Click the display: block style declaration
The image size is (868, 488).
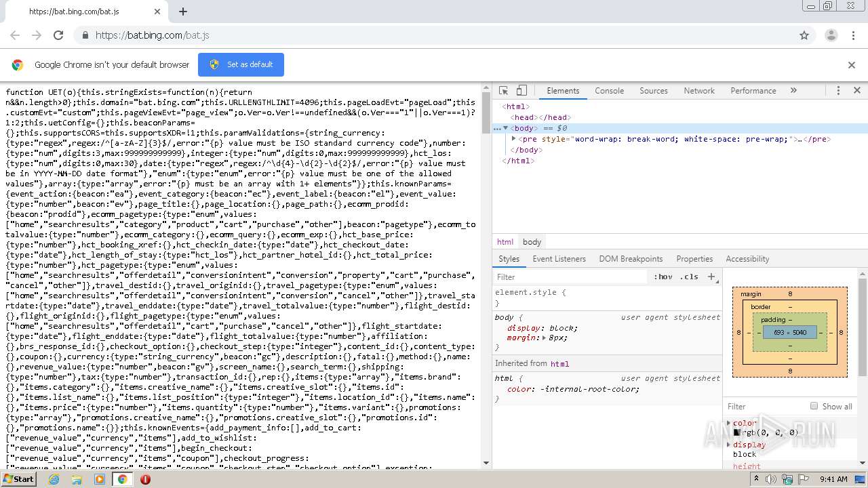click(542, 328)
